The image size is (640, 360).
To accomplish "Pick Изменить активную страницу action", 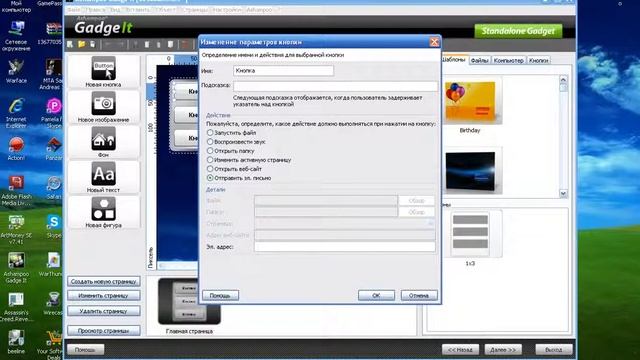I will (x=249, y=160).
